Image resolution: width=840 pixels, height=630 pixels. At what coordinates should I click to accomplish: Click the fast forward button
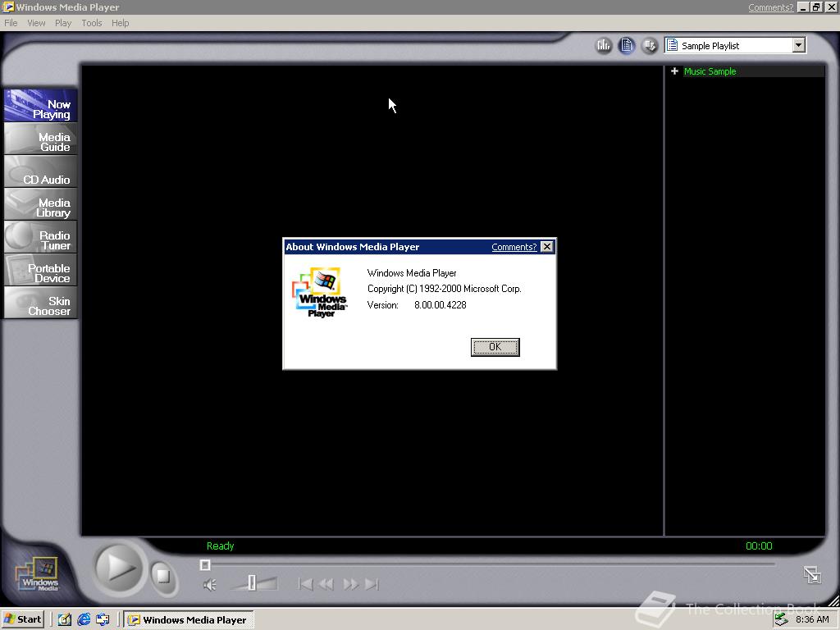pos(350,584)
